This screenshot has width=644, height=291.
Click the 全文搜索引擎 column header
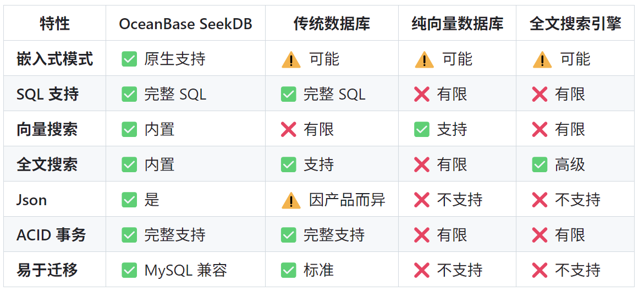[575, 24]
